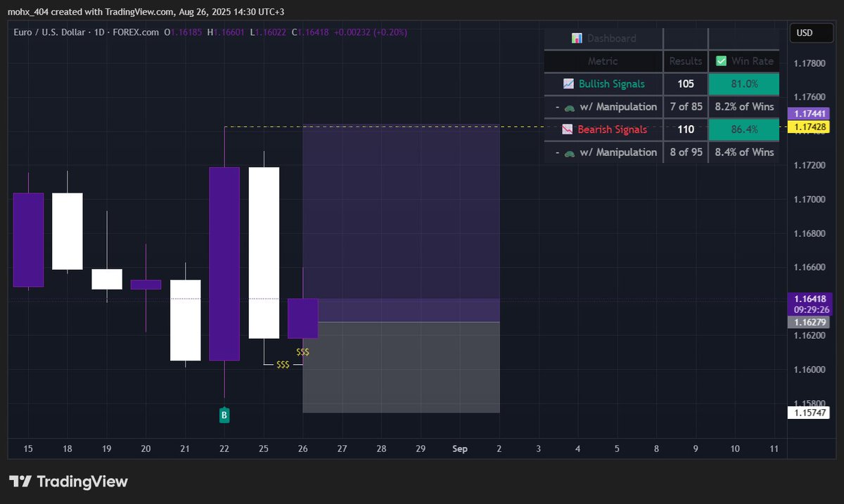Select the Bullish Signals label

pos(611,84)
